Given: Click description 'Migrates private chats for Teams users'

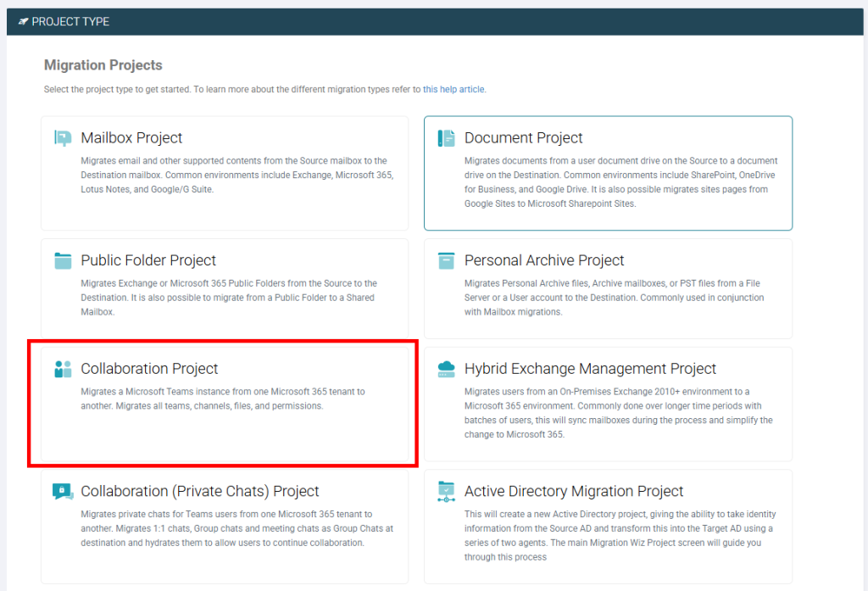Looking at the screenshot, I should tap(237, 528).
